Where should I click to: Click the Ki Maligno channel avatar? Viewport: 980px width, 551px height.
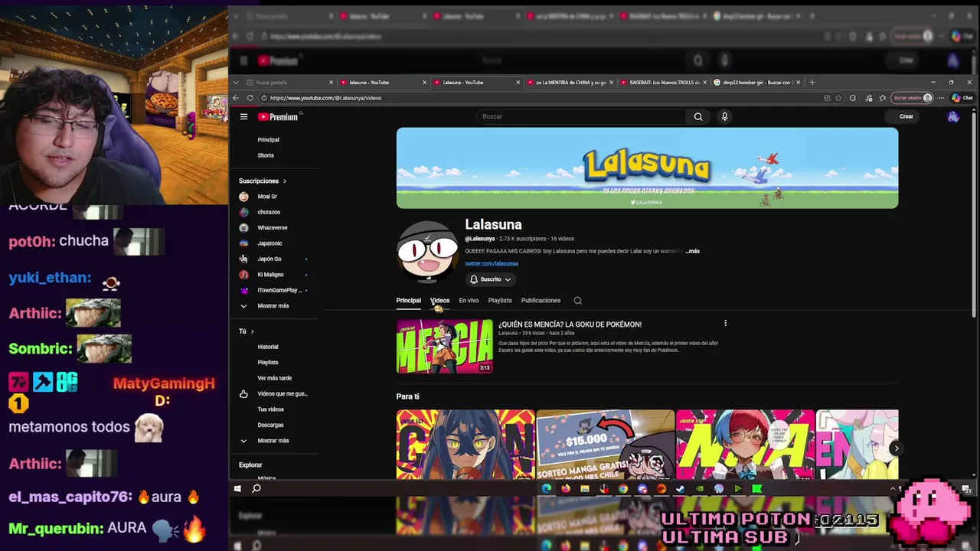[x=243, y=274]
